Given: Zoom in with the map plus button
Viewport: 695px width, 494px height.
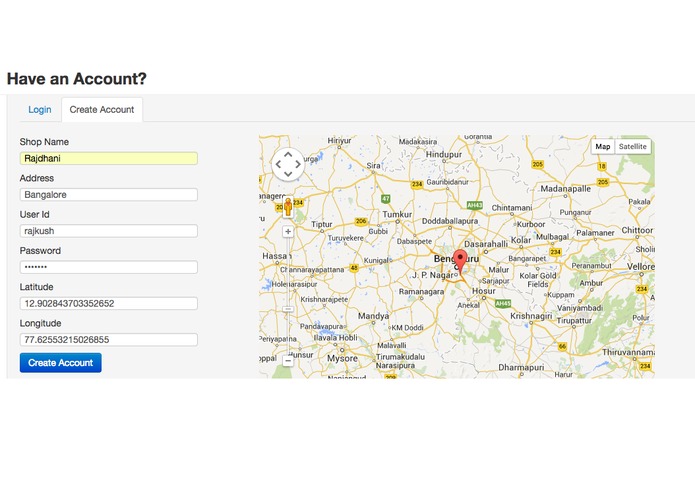Looking at the screenshot, I should (288, 231).
